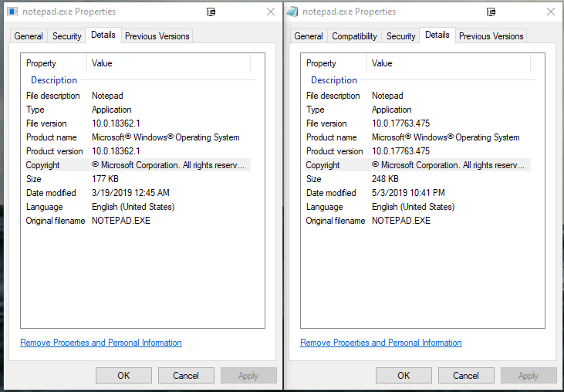The image size is (564, 392).
Task: Select Copyright row in right window
Action: pyautogui.click(x=417, y=165)
